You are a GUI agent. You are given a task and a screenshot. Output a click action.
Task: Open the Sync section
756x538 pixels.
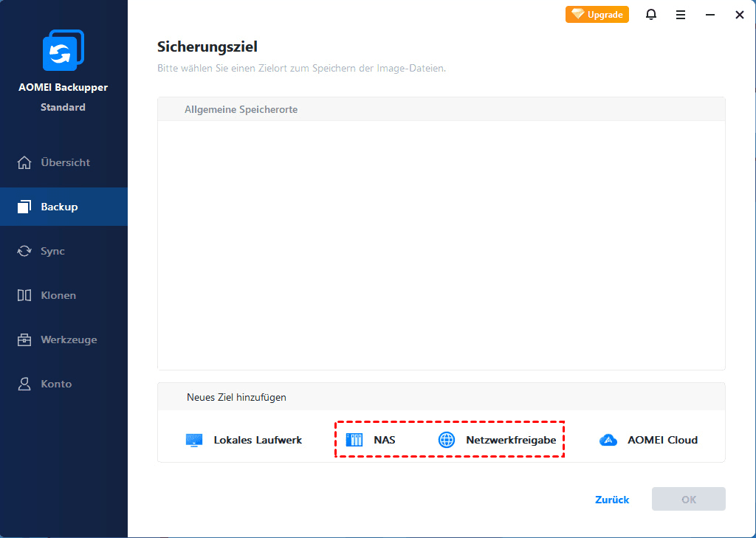(x=63, y=251)
